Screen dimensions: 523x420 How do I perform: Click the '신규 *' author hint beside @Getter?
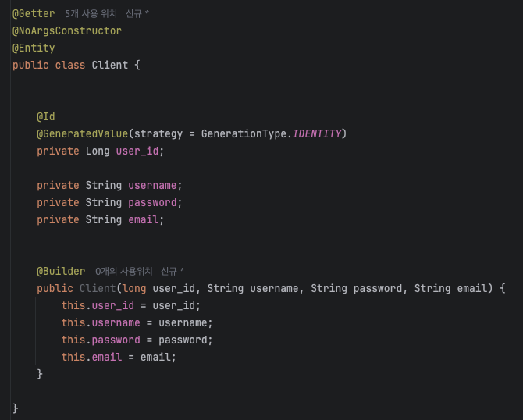[x=137, y=14]
